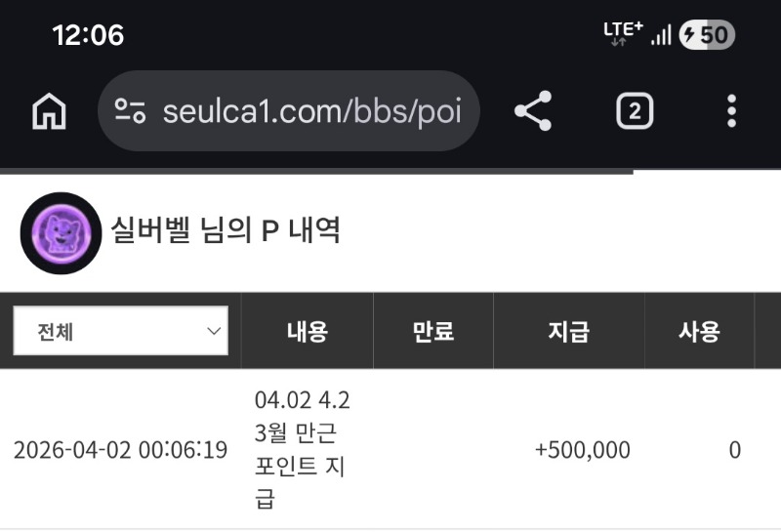Click the 만료 column header
Image resolution: width=781 pixels, height=532 pixels.
(432, 331)
